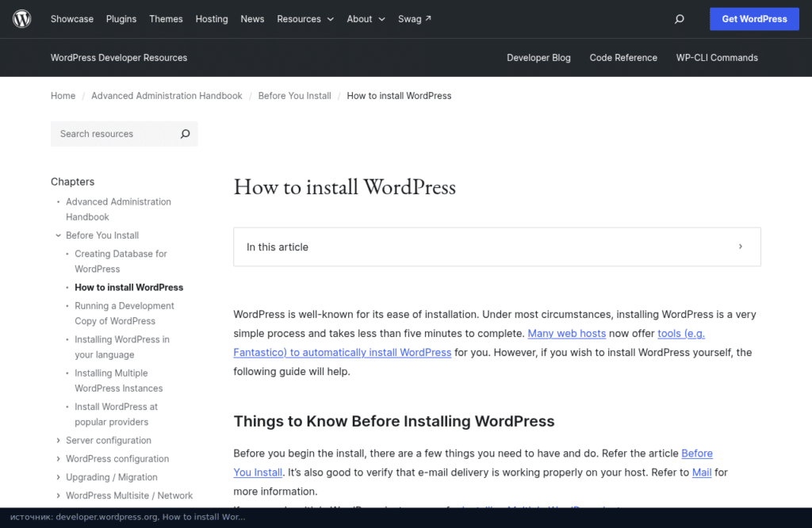Image resolution: width=812 pixels, height=528 pixels.
Task: Collapse the Before You Install chapter
Action: point(58,235)
